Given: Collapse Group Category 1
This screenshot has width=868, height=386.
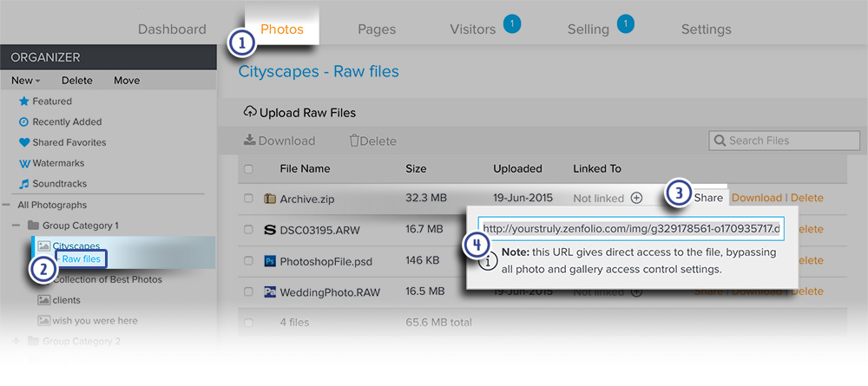Looking at the screenshot, I should pyautogui.click(x=16, y=226).
